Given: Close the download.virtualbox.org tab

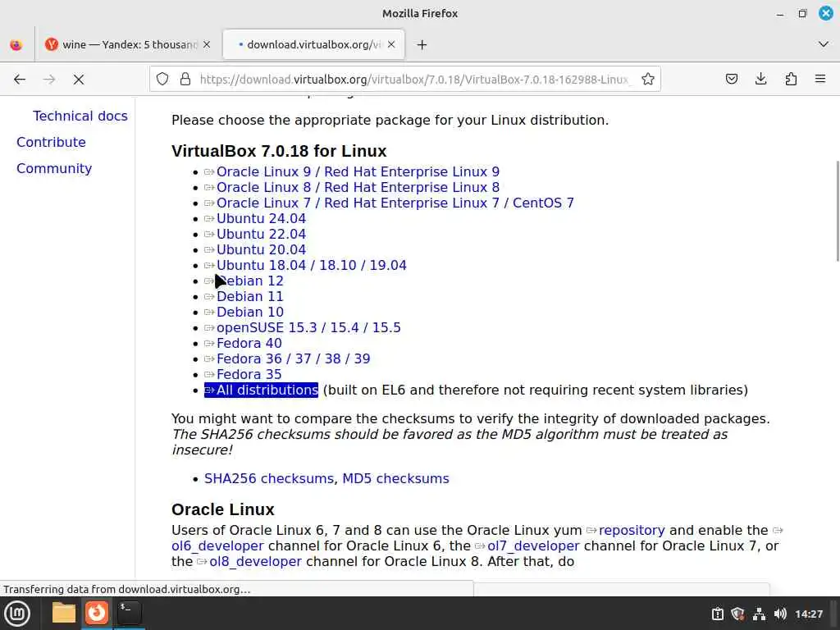Looking at the screenshot, I should point(391,44).
